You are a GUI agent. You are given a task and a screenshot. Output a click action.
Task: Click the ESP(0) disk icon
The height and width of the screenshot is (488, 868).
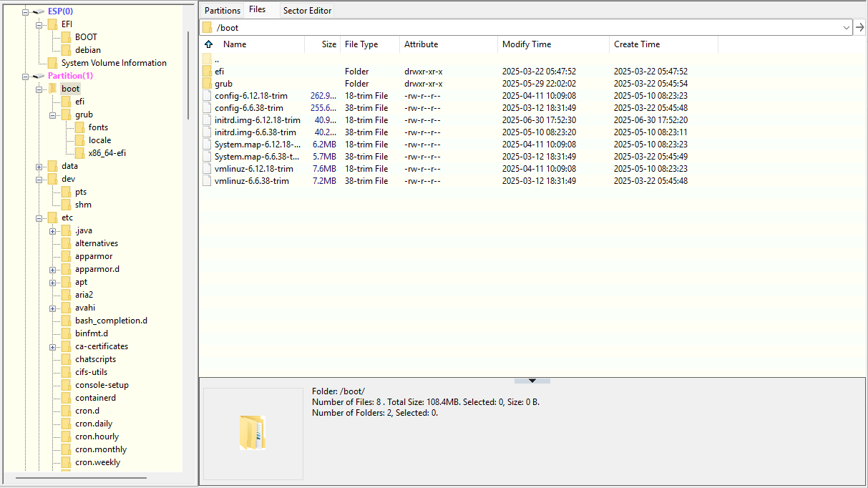tap(39, 11)
